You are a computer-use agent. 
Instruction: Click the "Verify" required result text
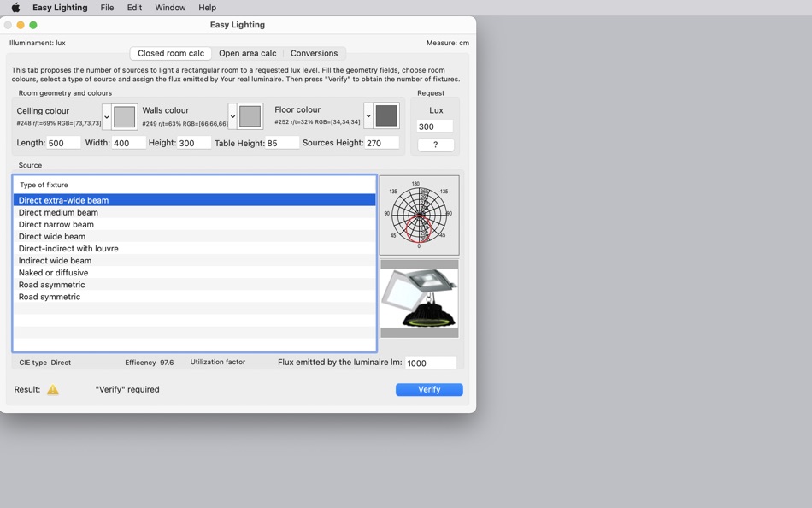tap(127, 390)
